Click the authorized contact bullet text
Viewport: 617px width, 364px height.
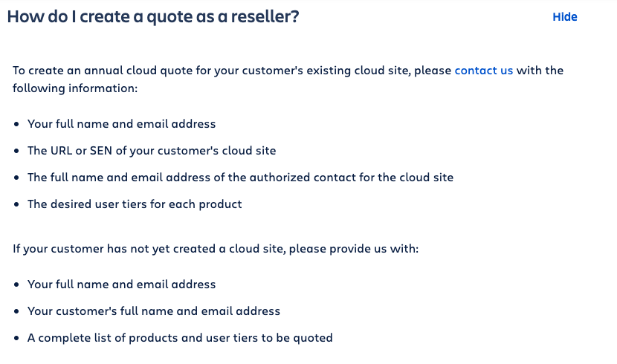[x=240, y=178]
